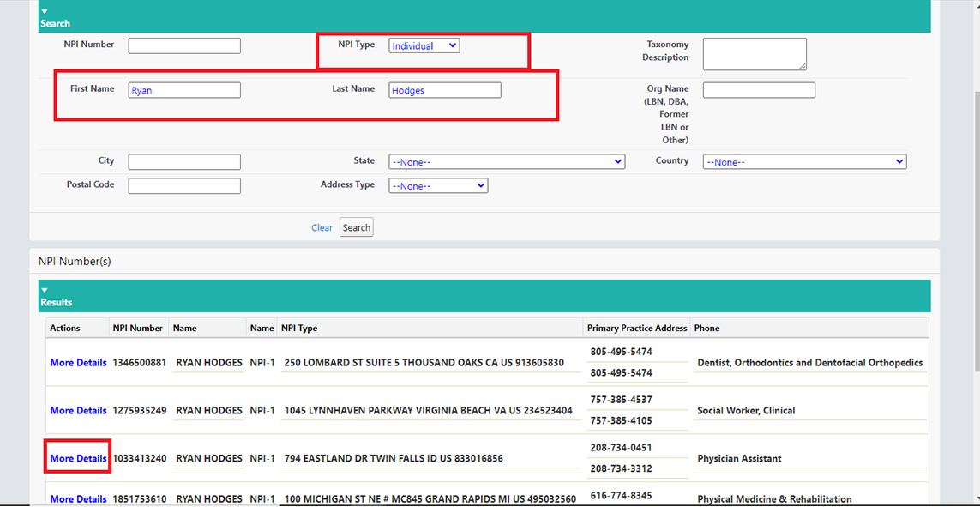Screen dimensions: 980x507
Task: Open More Details for NPI 1275935249
Action: click(78, 411)
